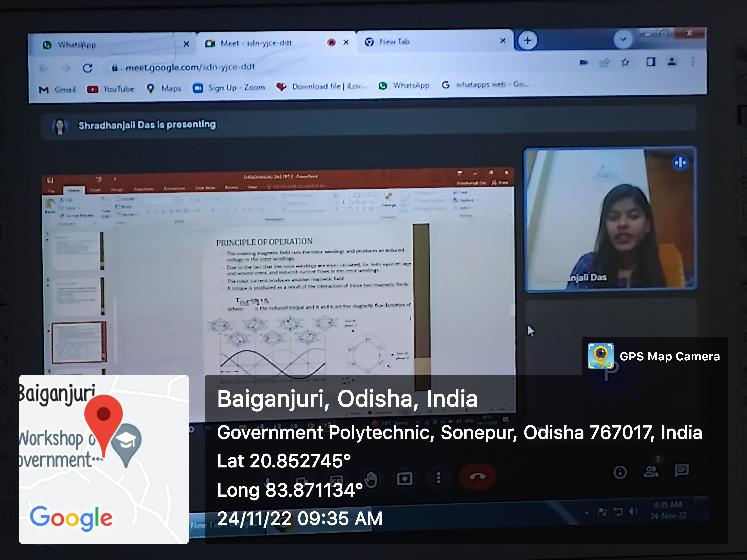Close the WhatsApp browser tab
The height and width of the screenshot is (560, 747).
(x=186, y=44)
